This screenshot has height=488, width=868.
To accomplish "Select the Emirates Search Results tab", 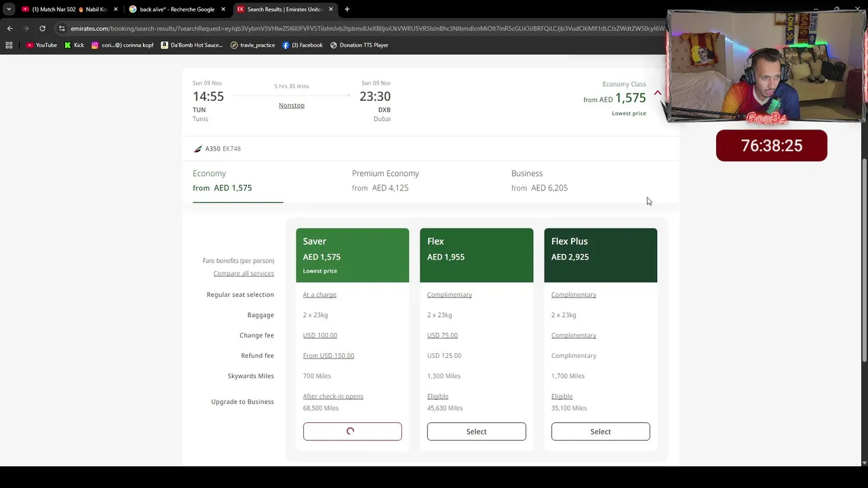I will (x=285, y=9).
